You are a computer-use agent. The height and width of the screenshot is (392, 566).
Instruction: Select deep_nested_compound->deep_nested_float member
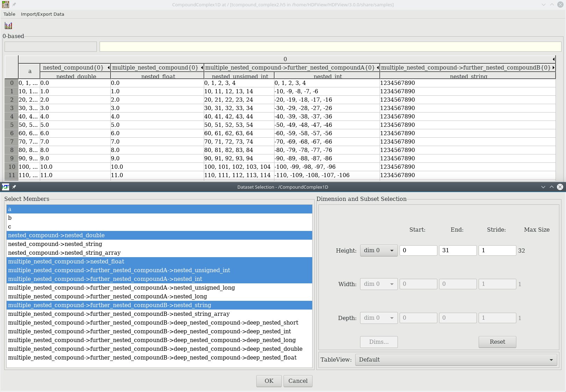pyautogui.click(x=159, y=358)
